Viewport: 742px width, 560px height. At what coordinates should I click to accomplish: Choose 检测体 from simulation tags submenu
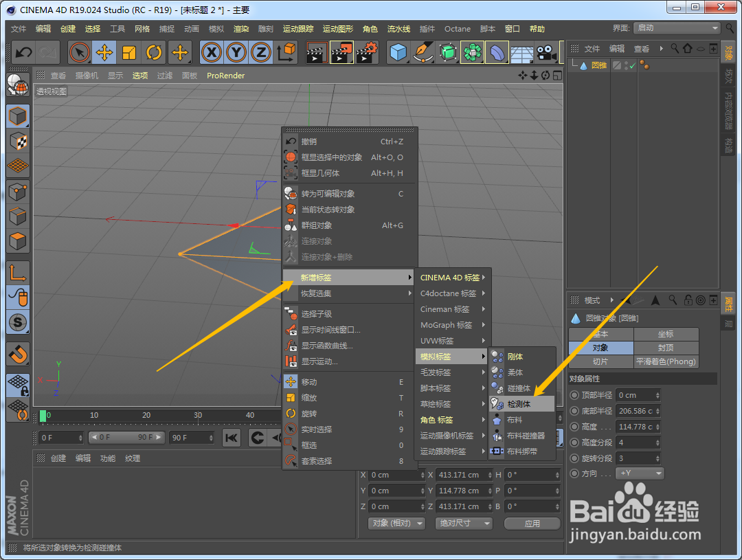tap(522, 404)
